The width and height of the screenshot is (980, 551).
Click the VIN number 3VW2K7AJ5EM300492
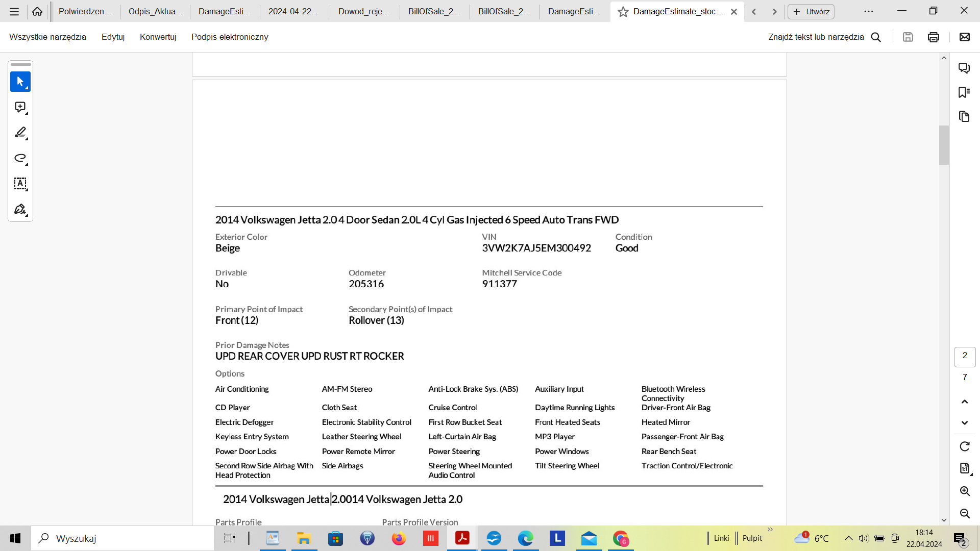pyautogui.click(x=536, y=248)
